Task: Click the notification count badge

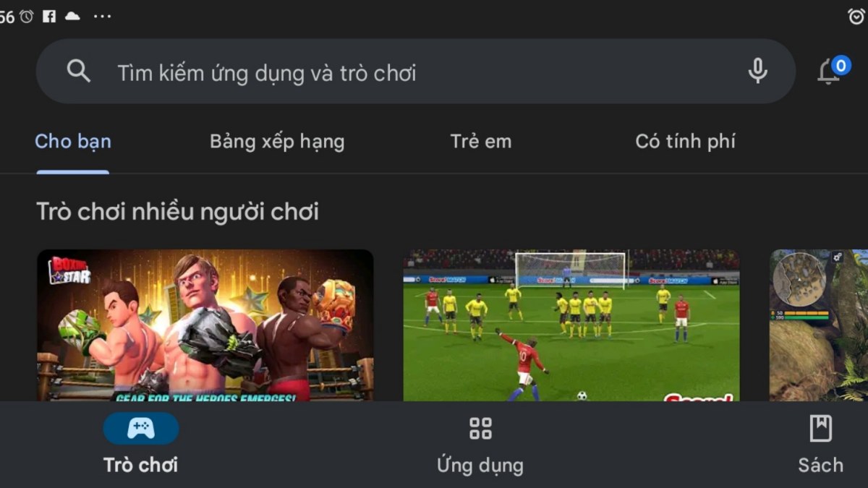Action: 840,66
